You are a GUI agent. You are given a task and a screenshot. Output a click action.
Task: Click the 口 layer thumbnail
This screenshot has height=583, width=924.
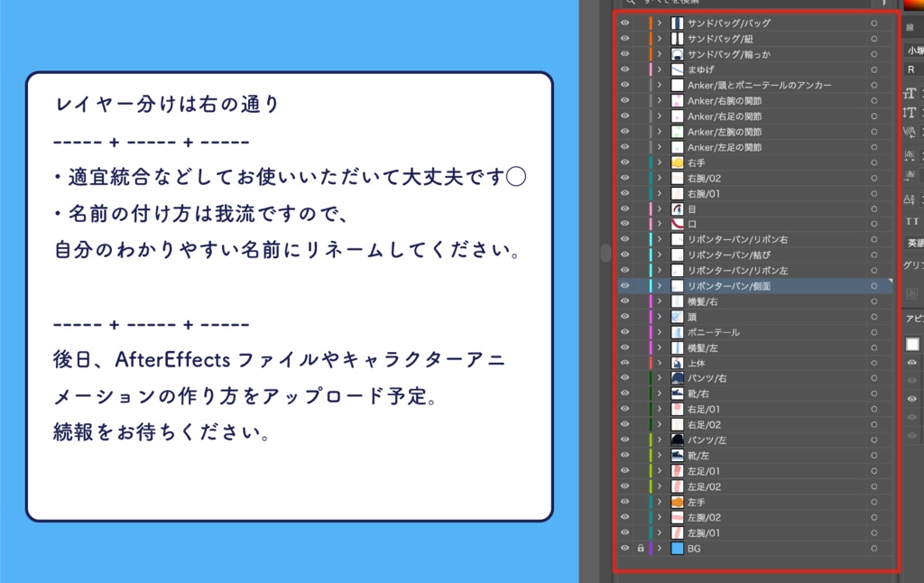click(x=678, y=224)
